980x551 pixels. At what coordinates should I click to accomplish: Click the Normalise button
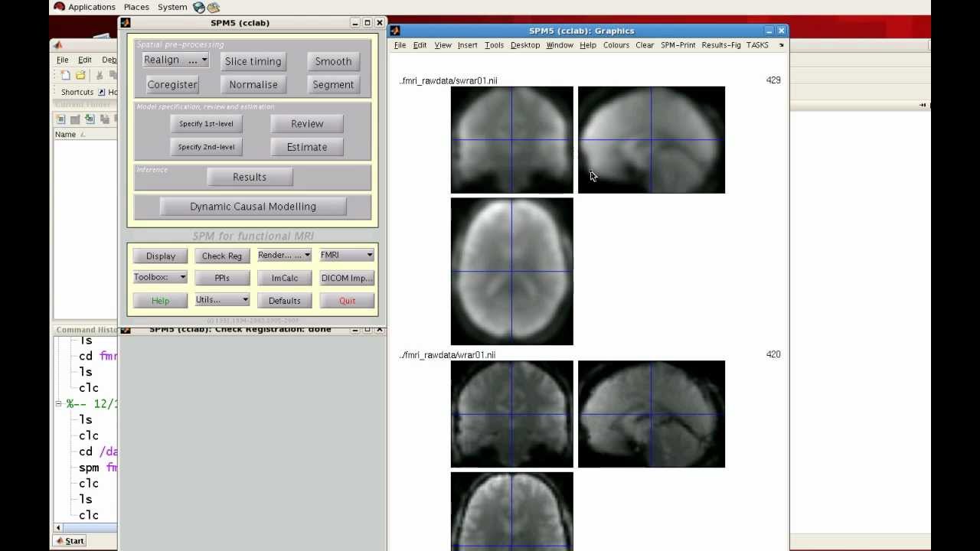[253, 84]
